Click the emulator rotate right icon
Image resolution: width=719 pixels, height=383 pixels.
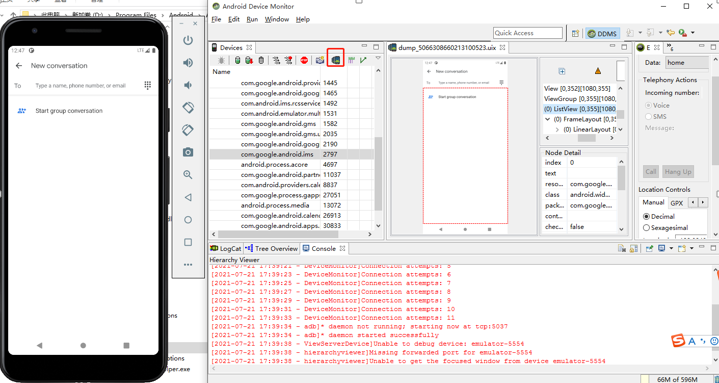(188, 130)
